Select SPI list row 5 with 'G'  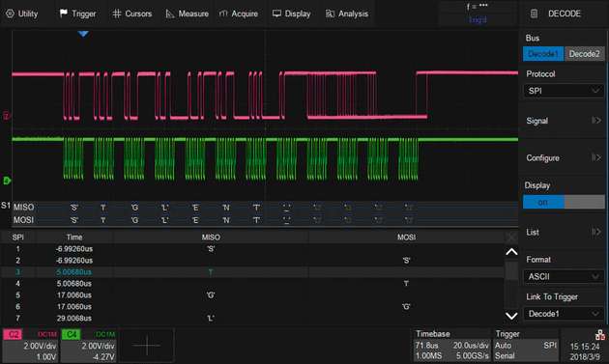tap(252, 295)
